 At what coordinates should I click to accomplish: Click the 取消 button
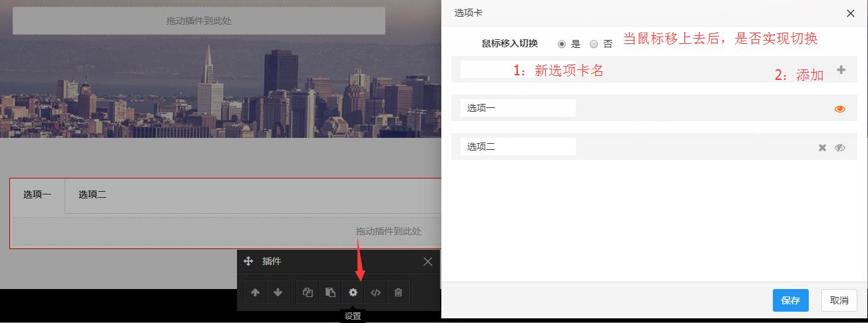[x=839, y=300]
